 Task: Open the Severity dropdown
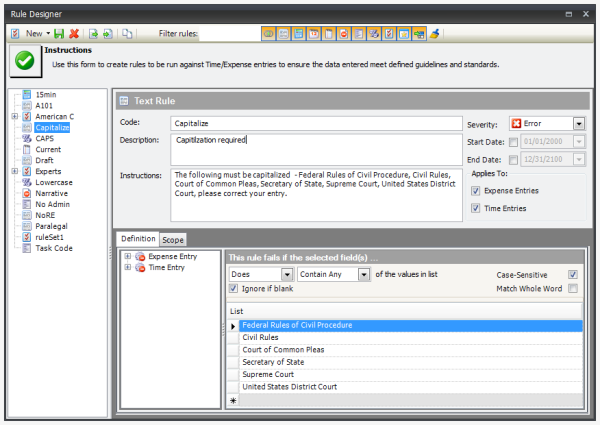579,124
